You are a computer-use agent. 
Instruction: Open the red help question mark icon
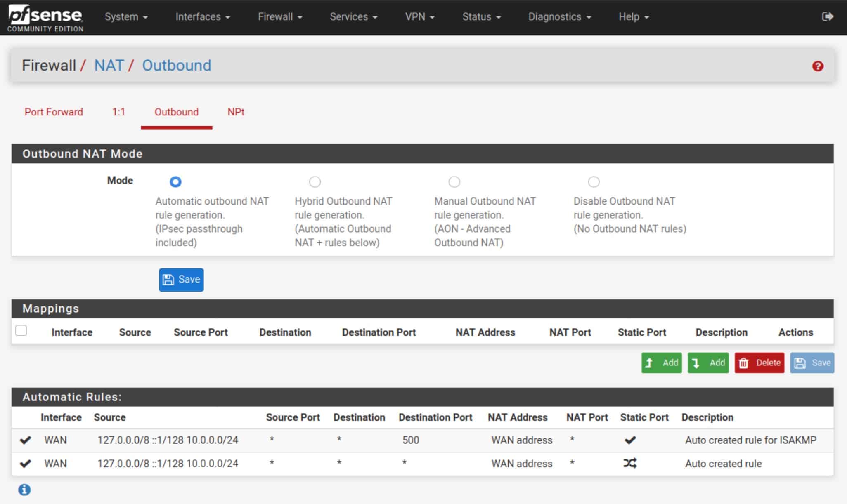818,66
